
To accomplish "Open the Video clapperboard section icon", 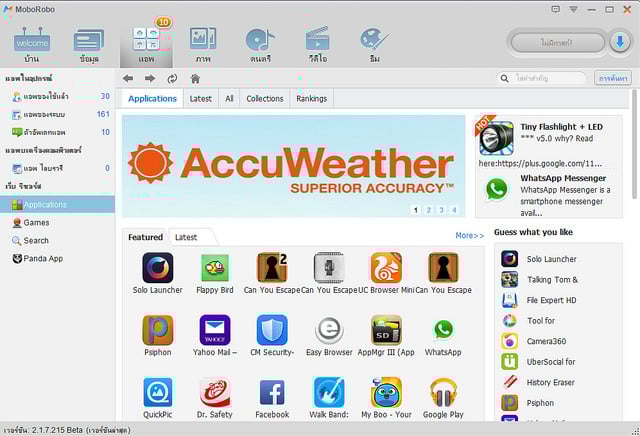I will [318, 39].
